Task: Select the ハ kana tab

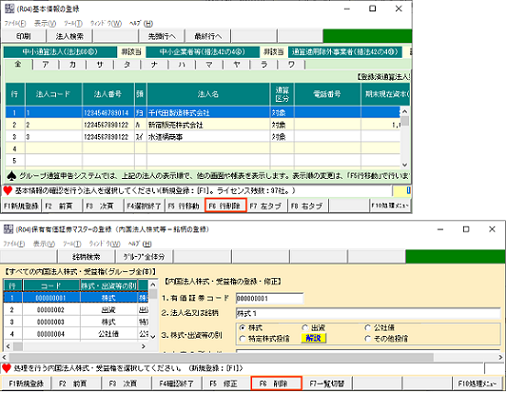Action: click(x=182, y=65)
